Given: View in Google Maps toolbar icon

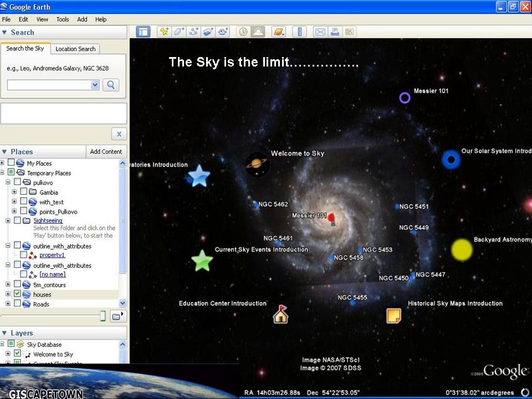Looking at the screenshot, I should [x=350, y=32].
